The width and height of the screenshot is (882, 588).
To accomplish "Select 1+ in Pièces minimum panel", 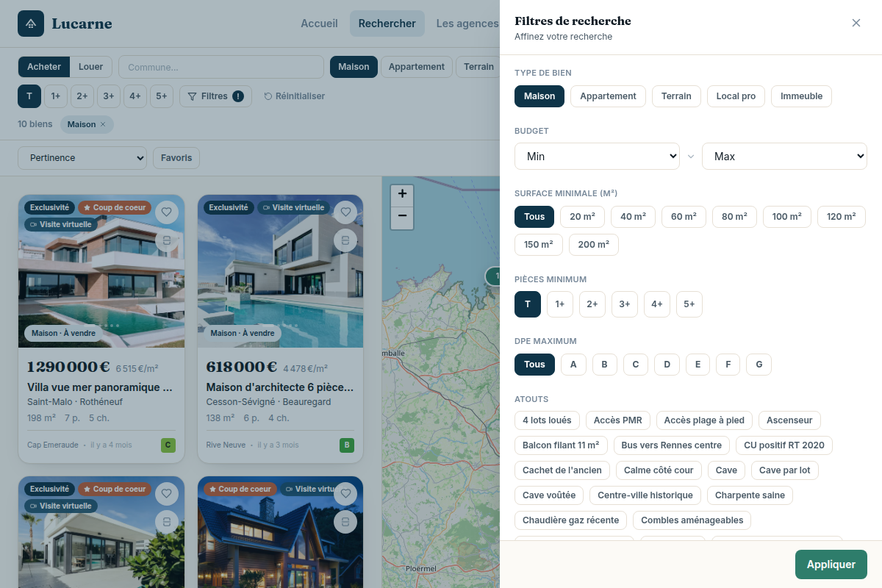I will (559, 304).
